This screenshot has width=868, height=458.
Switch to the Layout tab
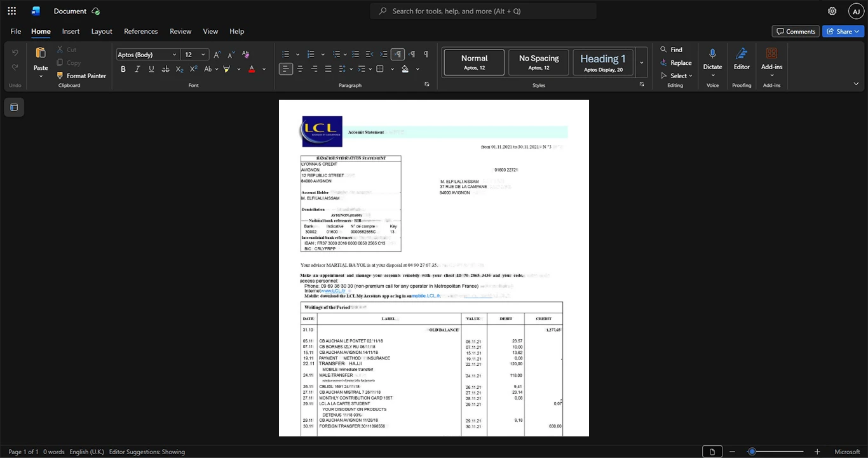102,31
